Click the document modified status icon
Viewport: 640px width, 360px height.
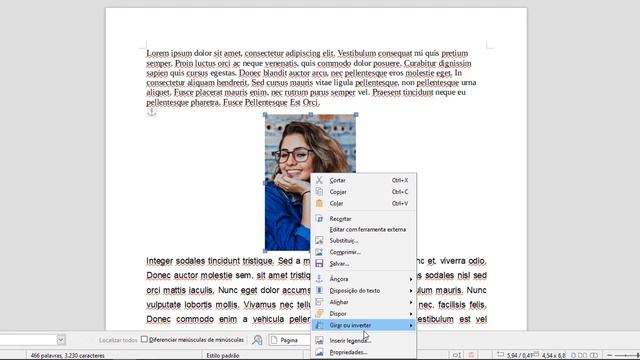(x=471, y=355)
